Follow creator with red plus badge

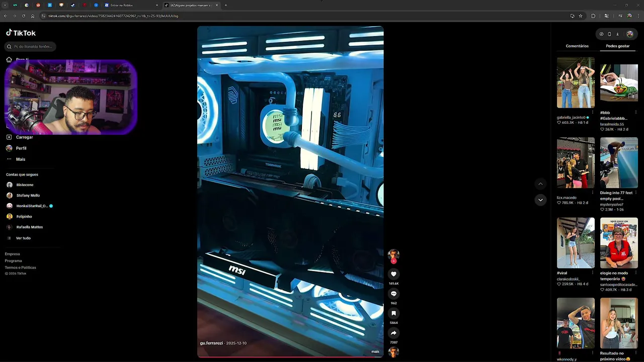393,261
